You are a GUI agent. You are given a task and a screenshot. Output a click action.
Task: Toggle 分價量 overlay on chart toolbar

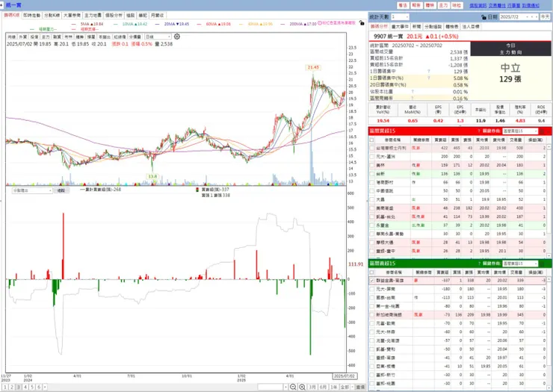coord(135,37)
